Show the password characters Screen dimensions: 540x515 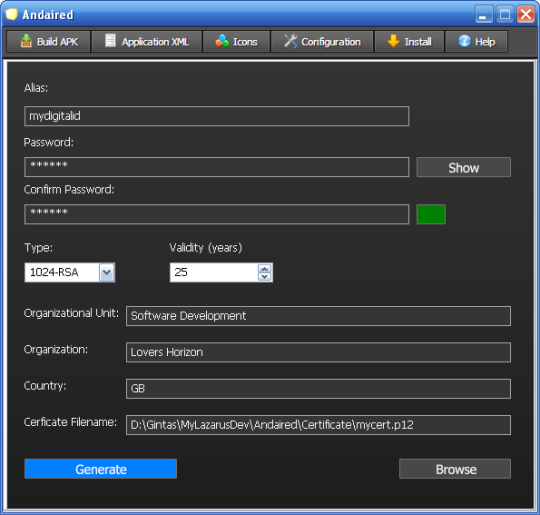pyautogui.click(x=464, y=167)
